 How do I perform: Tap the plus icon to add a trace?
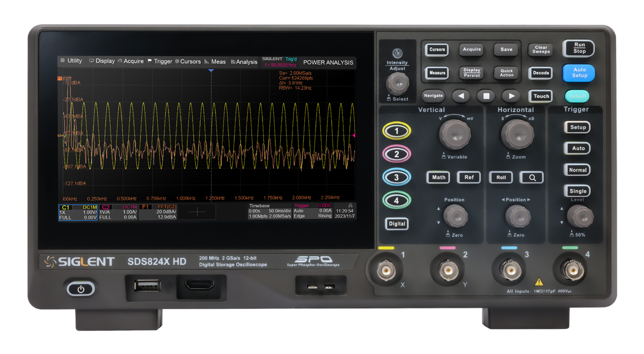(197, 211)
